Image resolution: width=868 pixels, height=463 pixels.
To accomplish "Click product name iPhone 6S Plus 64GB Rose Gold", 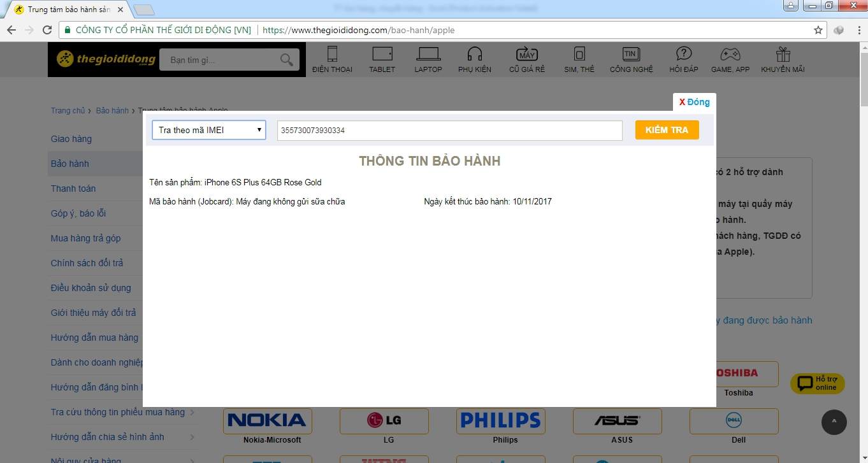I will 263,183.
